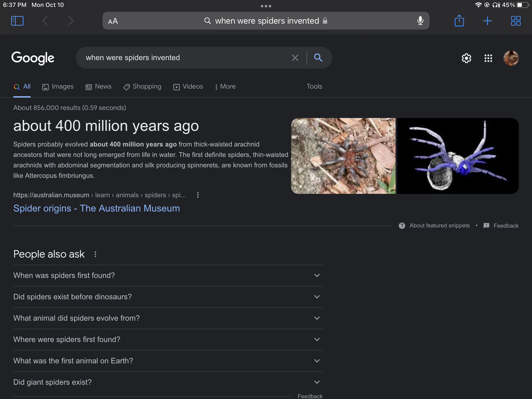Image resolution: width=532 pixels, height=399 pixels.
Task: Click the featured snippet Feedback flag icon
Action: tap(486, 226)
